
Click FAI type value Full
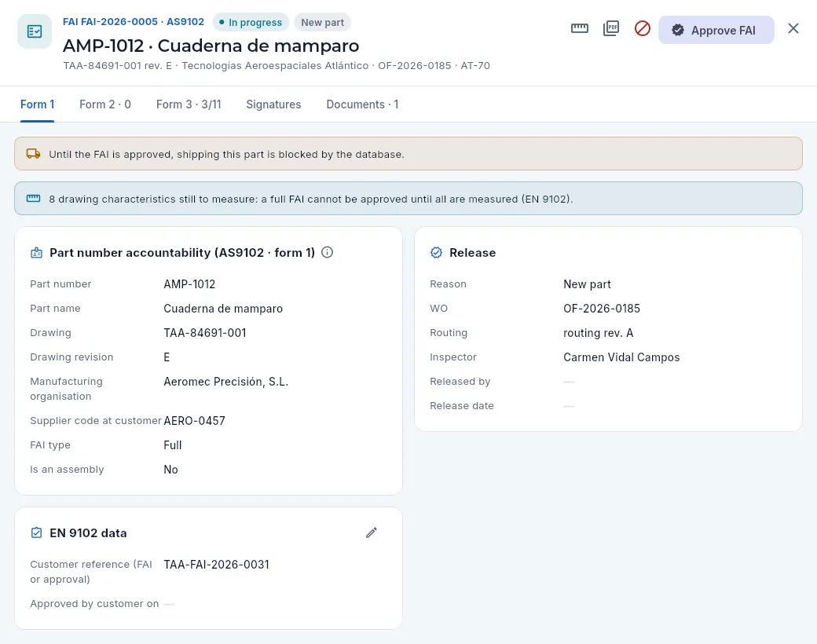(x=173, y=445)
